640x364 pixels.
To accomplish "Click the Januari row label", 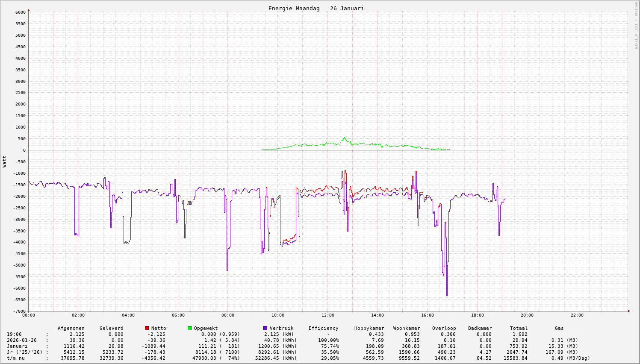I will (x=17, y=346).
